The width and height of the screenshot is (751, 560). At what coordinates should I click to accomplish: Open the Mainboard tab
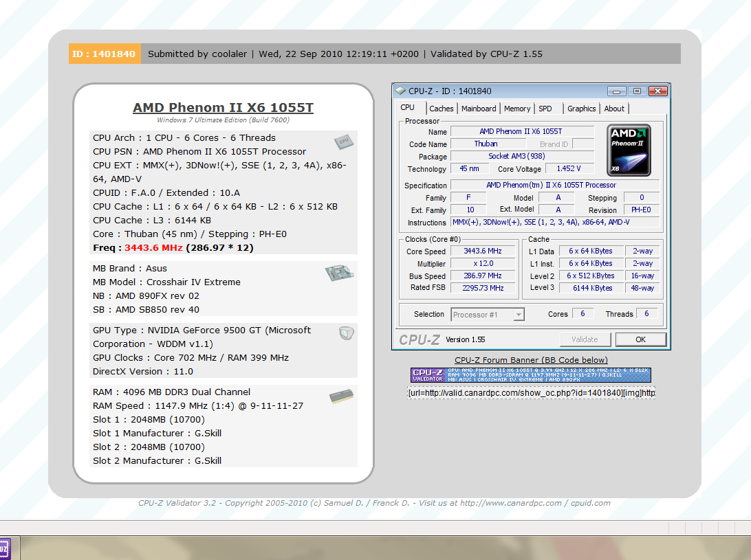coord(479,109)
